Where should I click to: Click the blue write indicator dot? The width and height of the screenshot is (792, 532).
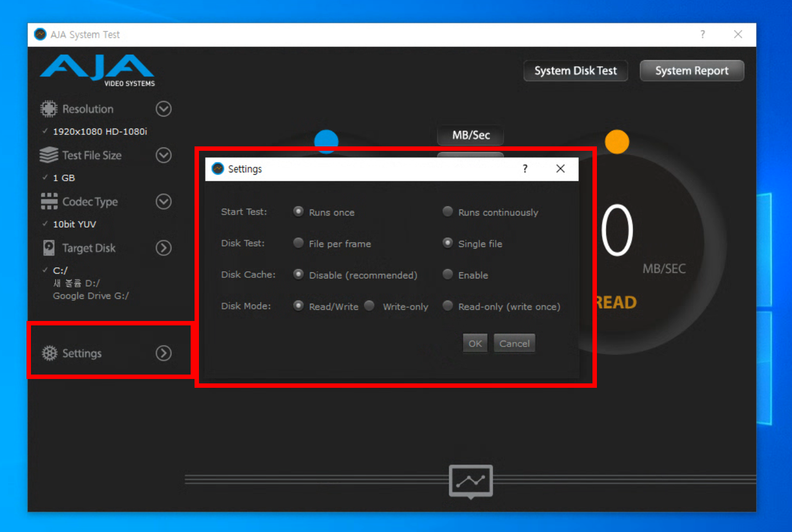[x=326, y=141]
